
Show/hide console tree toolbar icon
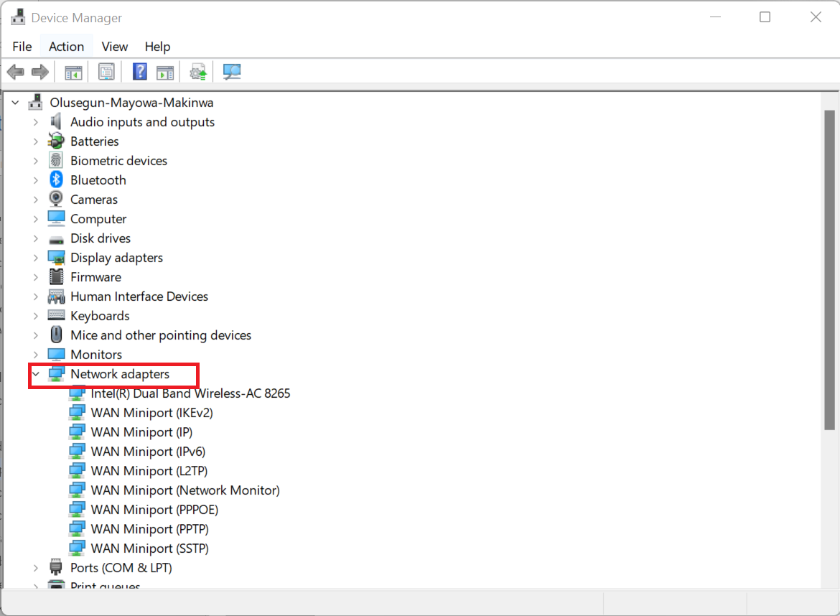[73, 72]
